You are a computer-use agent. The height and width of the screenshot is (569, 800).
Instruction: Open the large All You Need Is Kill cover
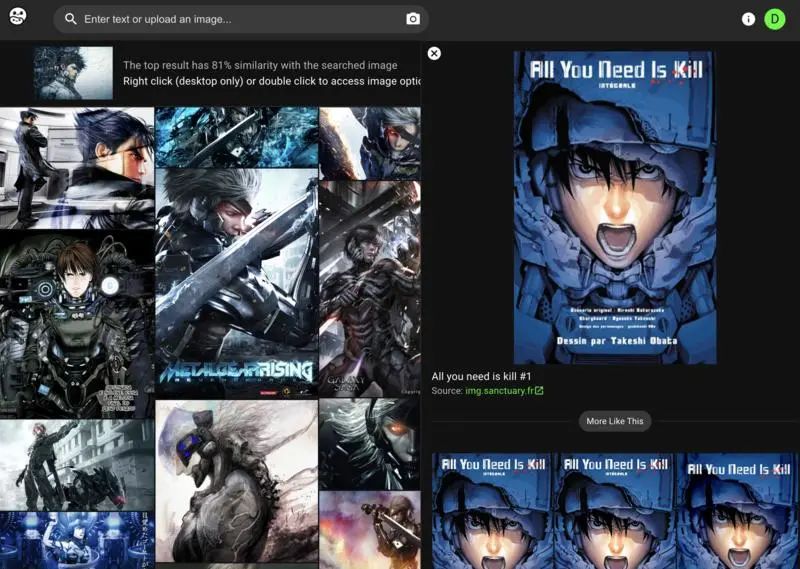click(615, 208)
